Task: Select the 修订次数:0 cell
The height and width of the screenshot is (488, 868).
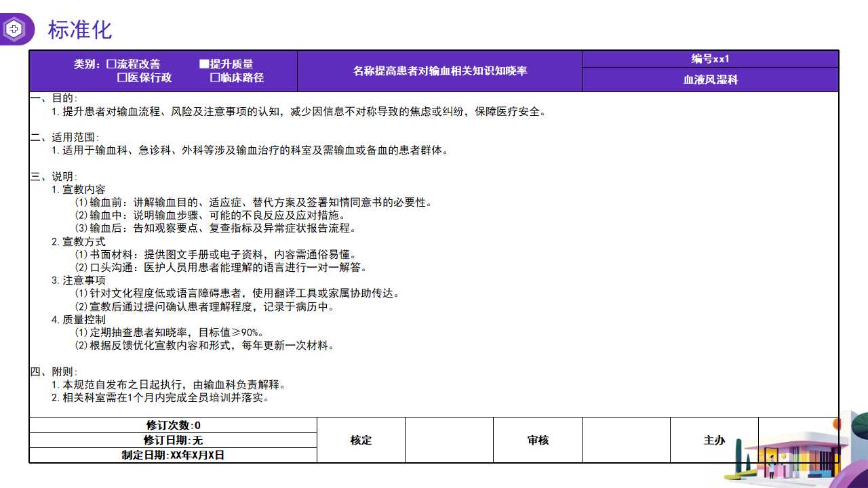Action: (173, 425)
